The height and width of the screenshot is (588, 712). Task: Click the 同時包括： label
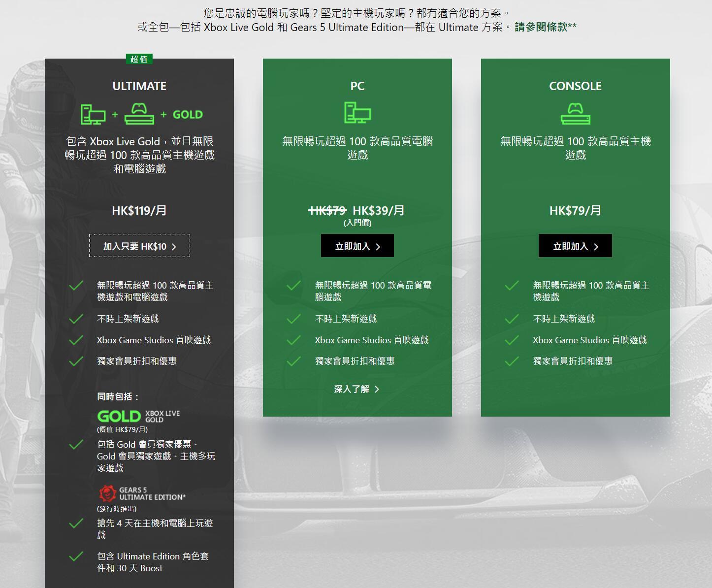(x=119, y=396)
